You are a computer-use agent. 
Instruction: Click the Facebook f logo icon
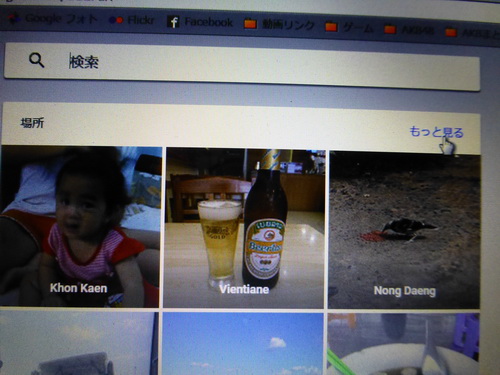tap(173, 22)
